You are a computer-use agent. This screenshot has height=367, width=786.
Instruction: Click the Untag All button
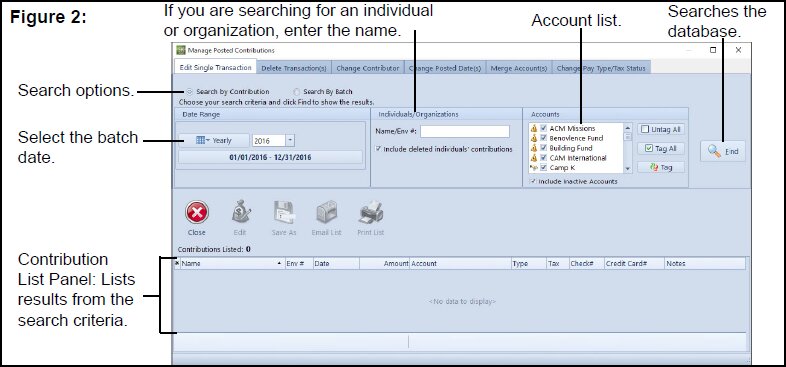coord(661,129)
